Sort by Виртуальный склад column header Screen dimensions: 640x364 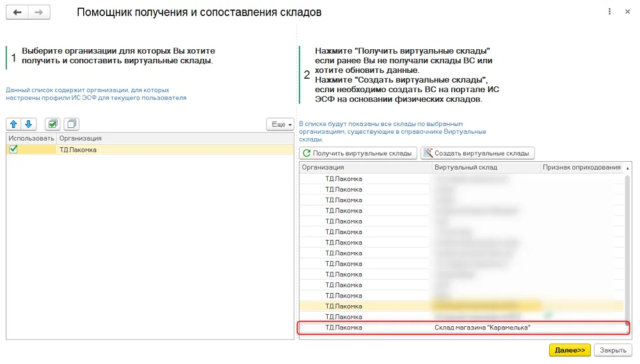486,168
